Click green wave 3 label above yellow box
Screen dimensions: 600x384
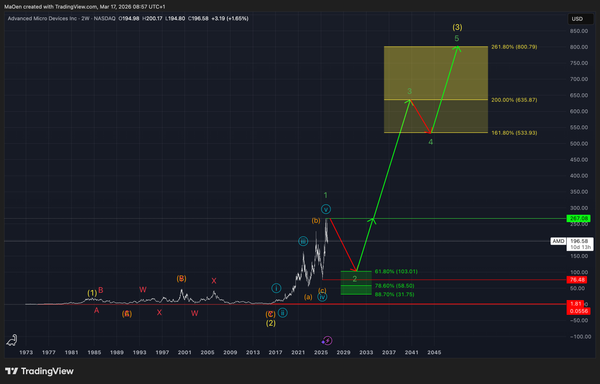pos(409,91)
